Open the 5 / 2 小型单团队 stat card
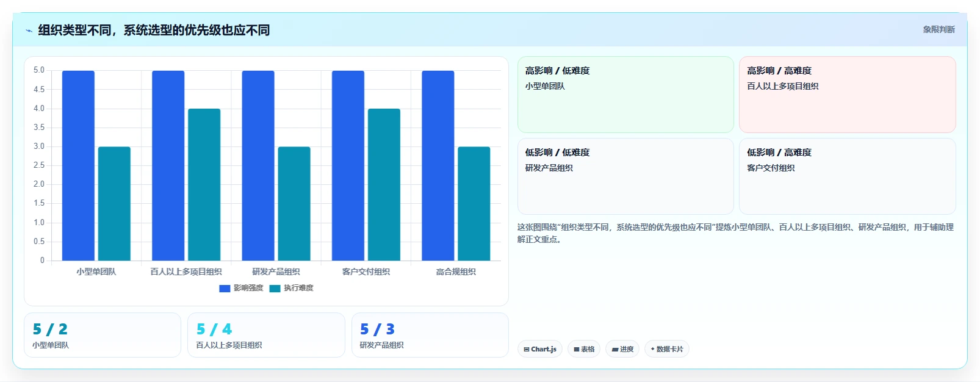The image size is (980, 382). click(103, 335)
